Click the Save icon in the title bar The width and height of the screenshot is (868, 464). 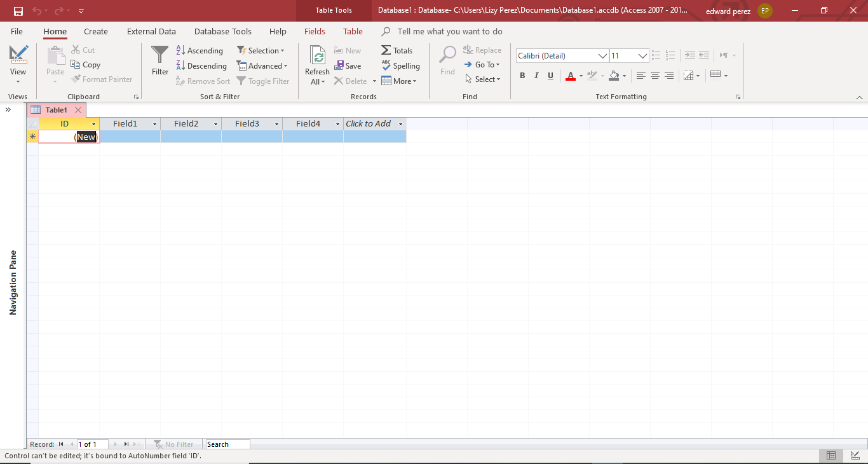pyautogui.click(x=18, y=11)
